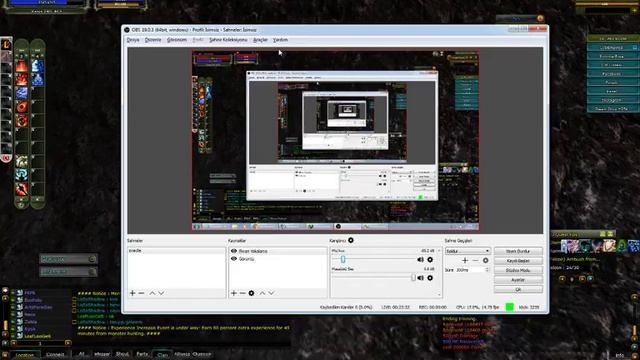Open Ayarlar settings
This screenshot has width=640, height=360.
tap(518, 280)
